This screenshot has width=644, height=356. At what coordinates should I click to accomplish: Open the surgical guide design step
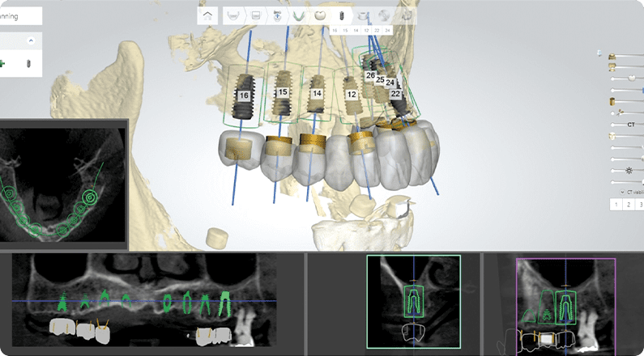tap(364, 15)
